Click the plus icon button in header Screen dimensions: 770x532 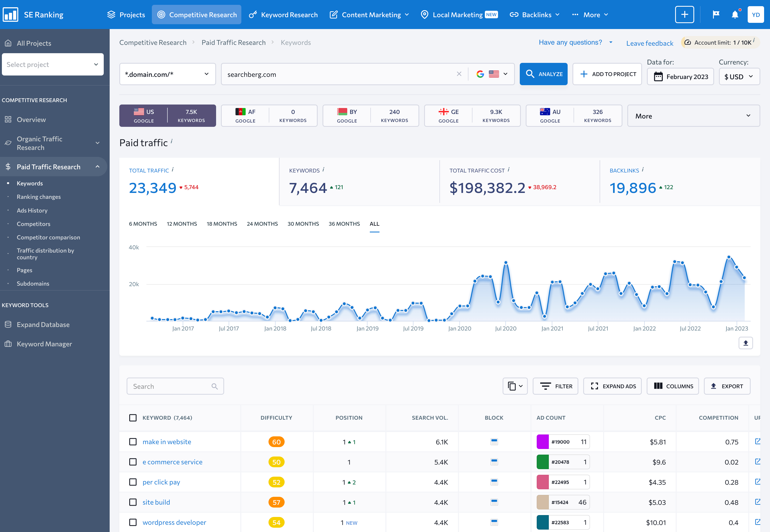(684, 14)
